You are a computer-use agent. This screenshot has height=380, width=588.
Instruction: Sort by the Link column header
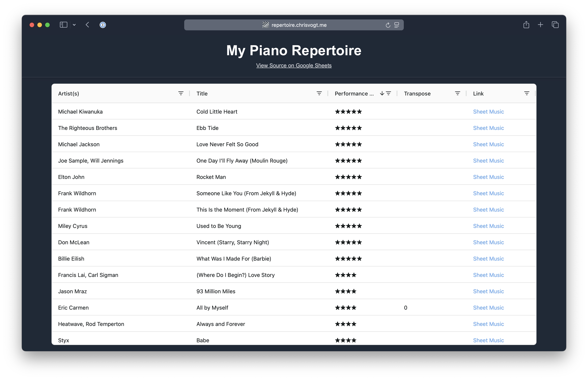[478, 94]
